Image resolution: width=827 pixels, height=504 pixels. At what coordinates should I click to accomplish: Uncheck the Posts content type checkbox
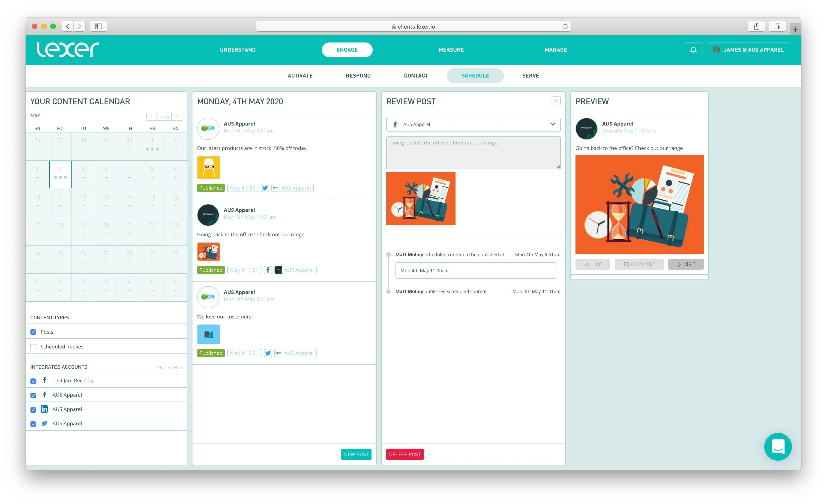coord(33,332)
